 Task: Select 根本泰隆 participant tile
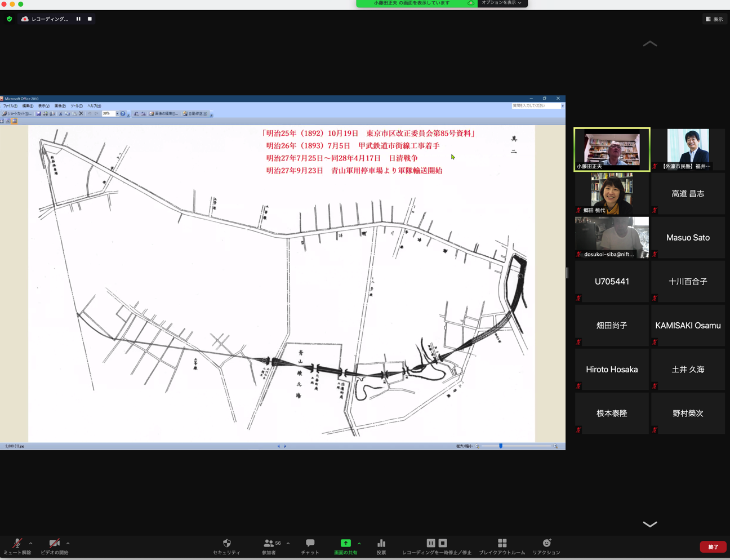coord(612,413)
